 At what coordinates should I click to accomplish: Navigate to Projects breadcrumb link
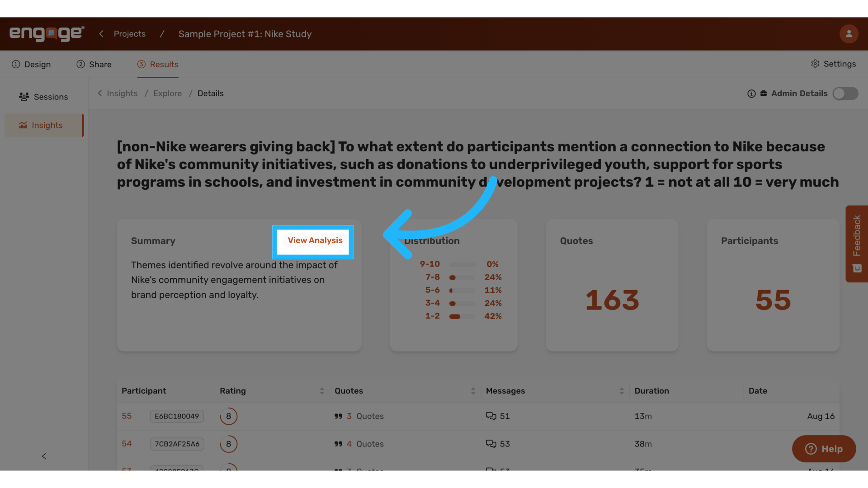pyautogui.click(x=130, y=34)
